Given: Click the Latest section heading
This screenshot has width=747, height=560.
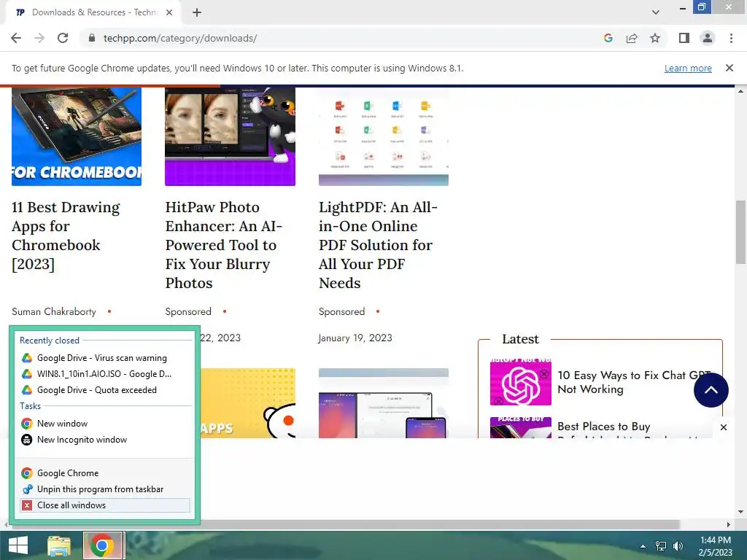Looking at the screenshot, I should 520,339.
